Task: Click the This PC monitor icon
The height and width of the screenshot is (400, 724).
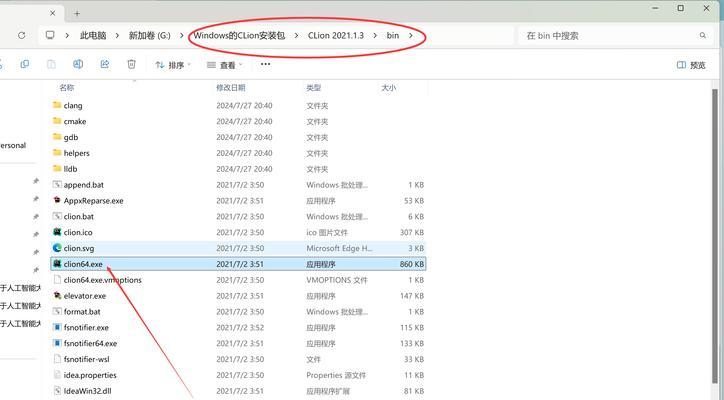Action: [x=50, y=35]
